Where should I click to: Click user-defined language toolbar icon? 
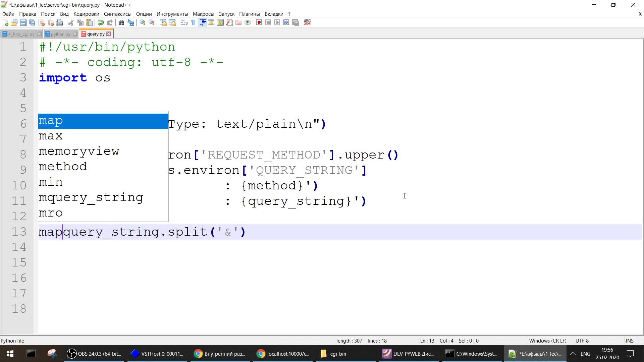click(211, 22)
